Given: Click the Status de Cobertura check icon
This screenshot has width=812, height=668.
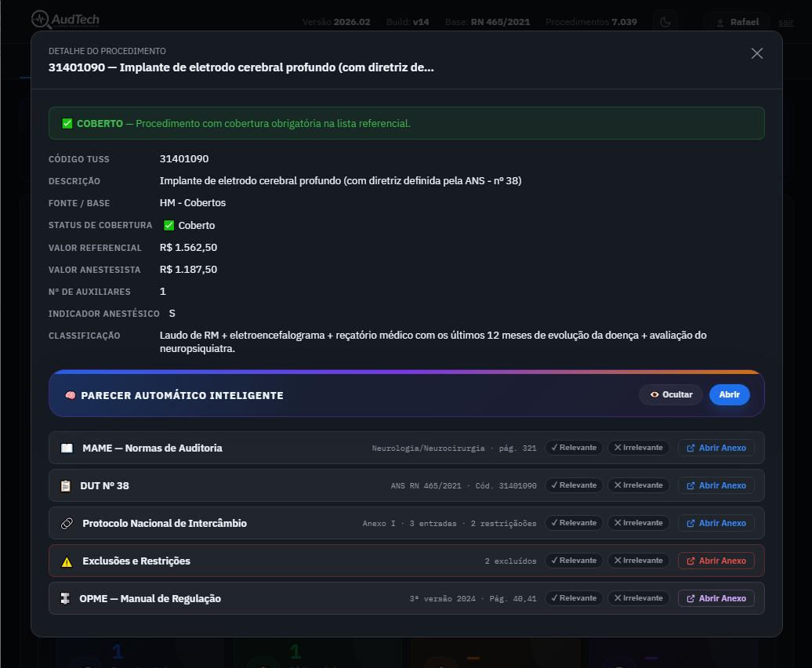Looking at the screenshot, I should point(169,225).
